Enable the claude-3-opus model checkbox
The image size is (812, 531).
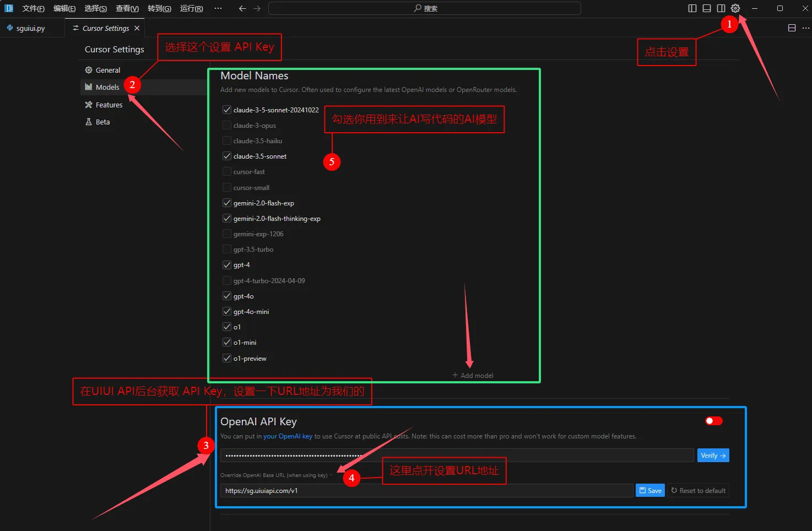pos(227,126)
